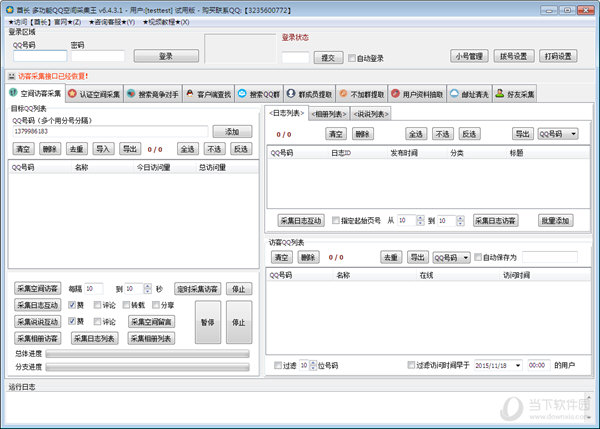600x429 pixels.
Task: Click the 不加群提取 orange icon
Action: (343, 93)
